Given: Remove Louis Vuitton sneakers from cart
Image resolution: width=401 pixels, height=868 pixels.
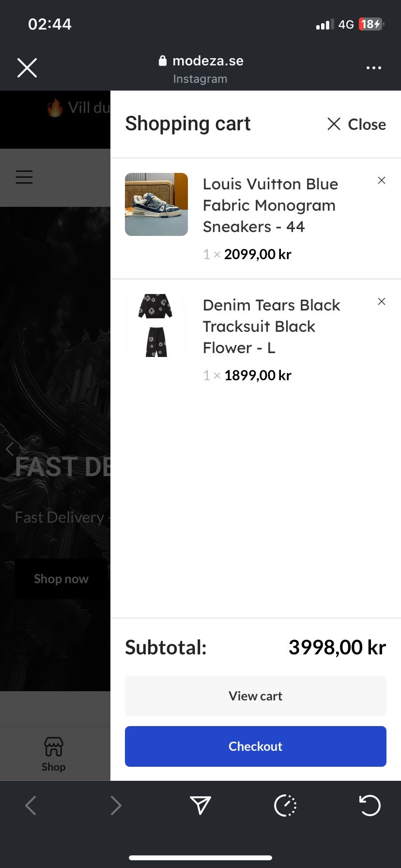Looking at the screenshot, I should pyautogui.click(x=382, y=181).
